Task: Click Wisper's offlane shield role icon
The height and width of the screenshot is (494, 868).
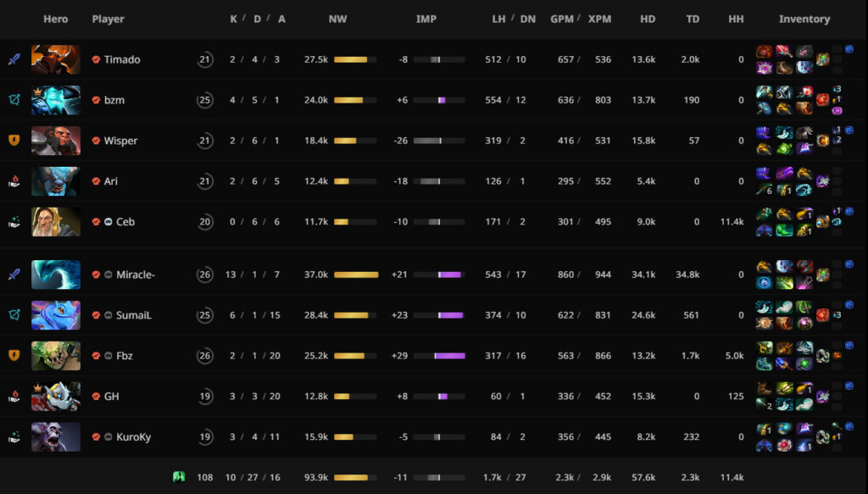Action: pyautogui.click(x=14, y=141)
